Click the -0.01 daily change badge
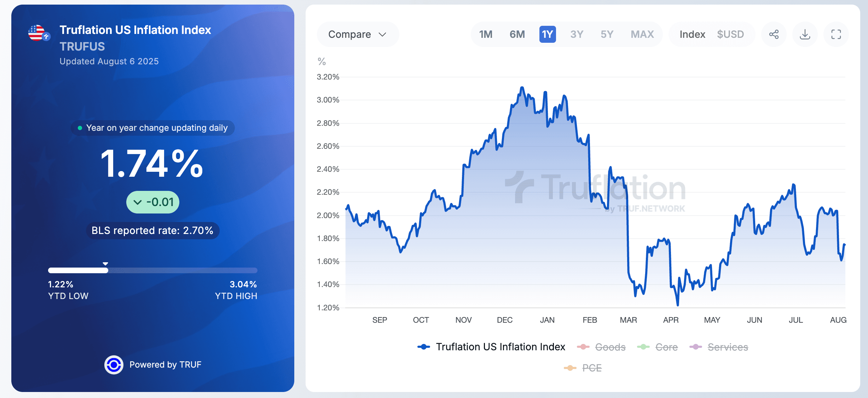The image size is (868, 398). pos(153,202)
